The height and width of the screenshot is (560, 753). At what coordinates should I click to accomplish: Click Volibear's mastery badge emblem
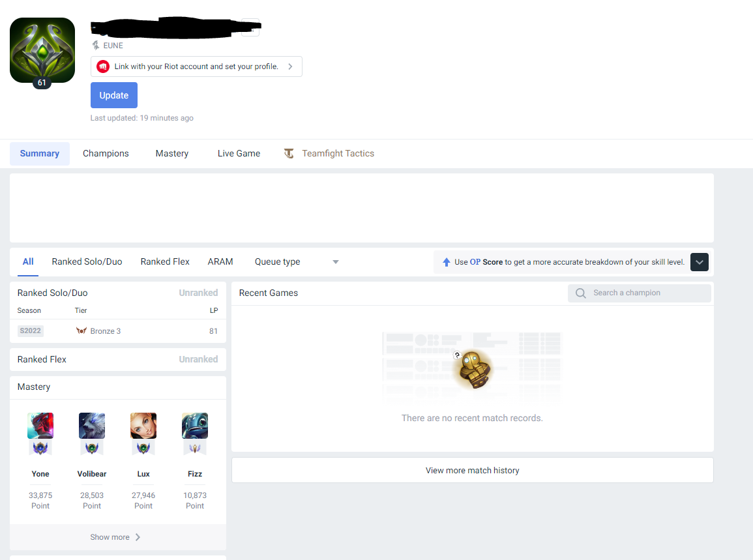tap(92, 448)
